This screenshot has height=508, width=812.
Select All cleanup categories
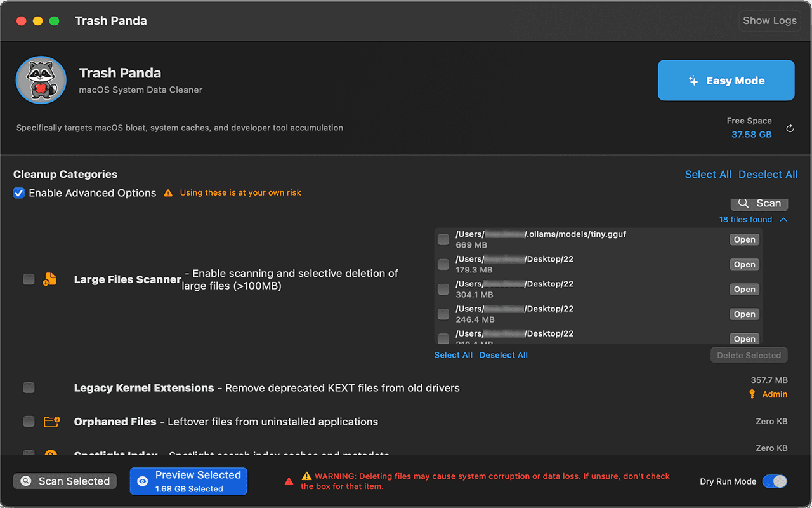[x=708, y=175]
